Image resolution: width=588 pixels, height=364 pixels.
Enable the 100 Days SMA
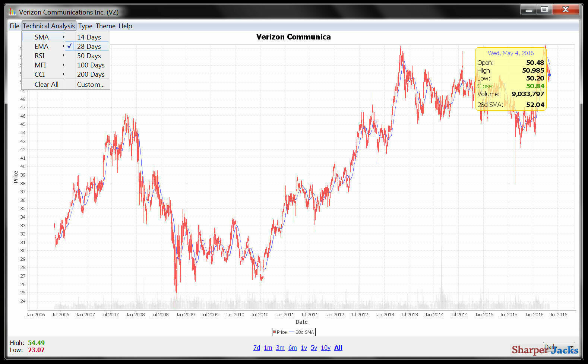point(87,65)
